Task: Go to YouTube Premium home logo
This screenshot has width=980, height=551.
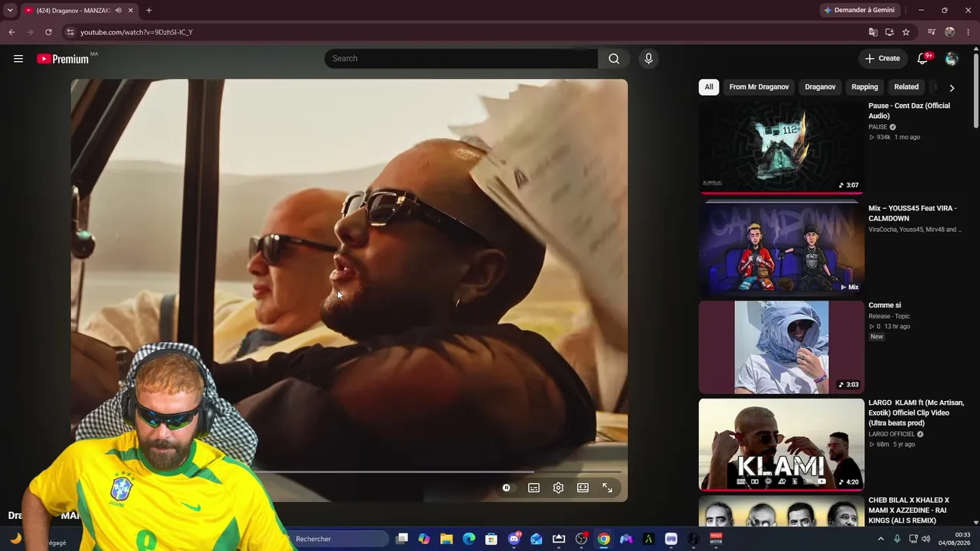Action: pos(63,59)
